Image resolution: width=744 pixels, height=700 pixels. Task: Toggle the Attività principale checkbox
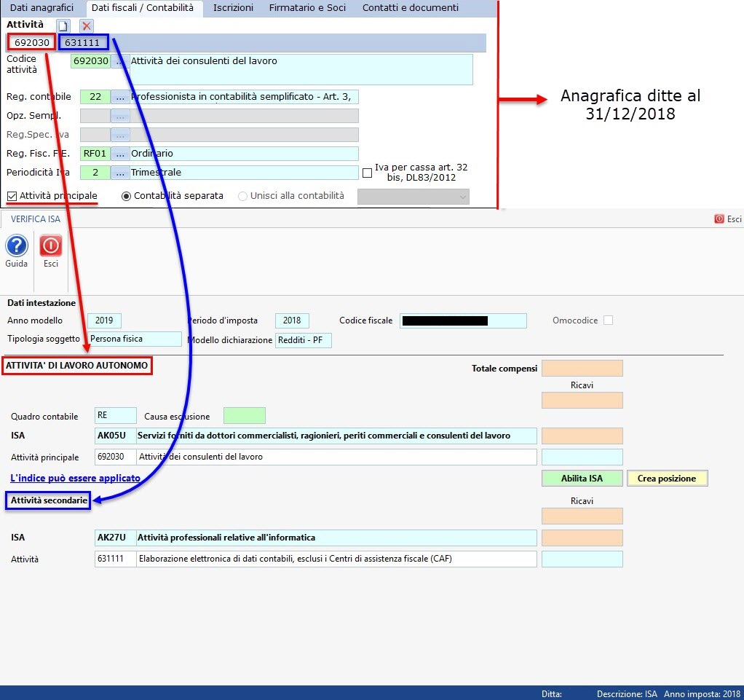tap(12, 196)
